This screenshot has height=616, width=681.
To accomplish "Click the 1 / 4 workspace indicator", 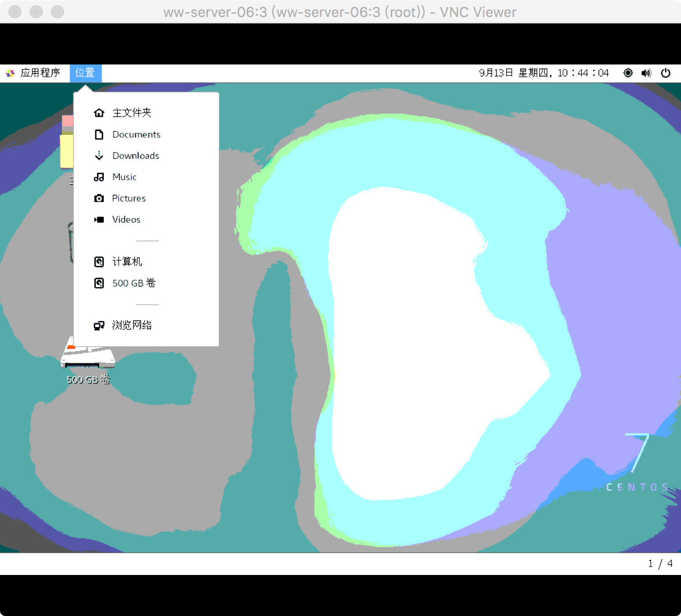I will coord(660,564).
